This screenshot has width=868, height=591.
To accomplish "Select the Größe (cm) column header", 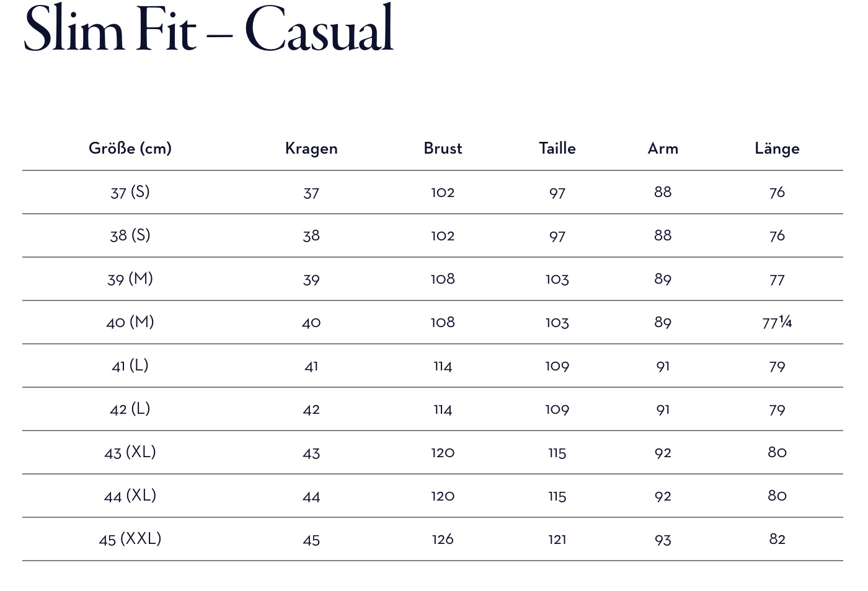I will pos(130,149).
